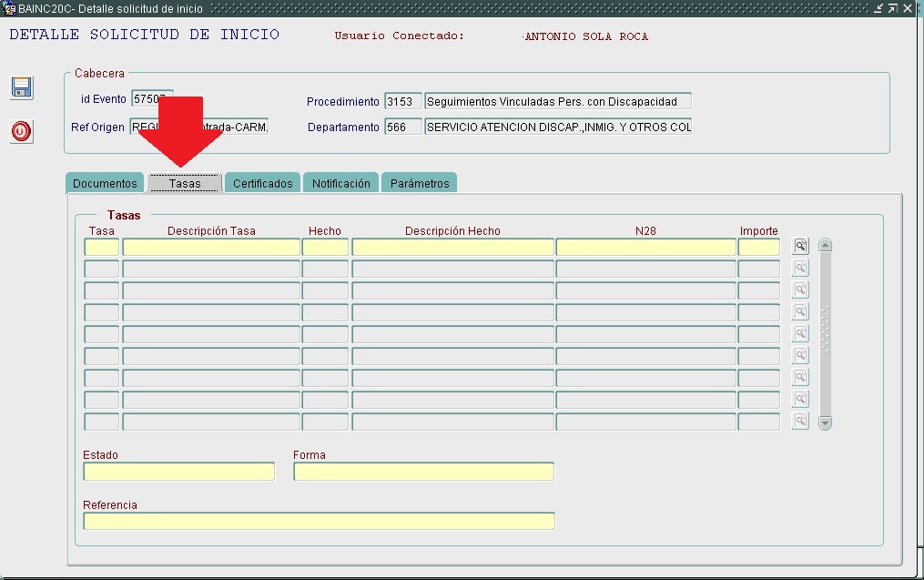Click the save floppy disk icon
Viewport: 924px width, 580px height.
point(22,87)
